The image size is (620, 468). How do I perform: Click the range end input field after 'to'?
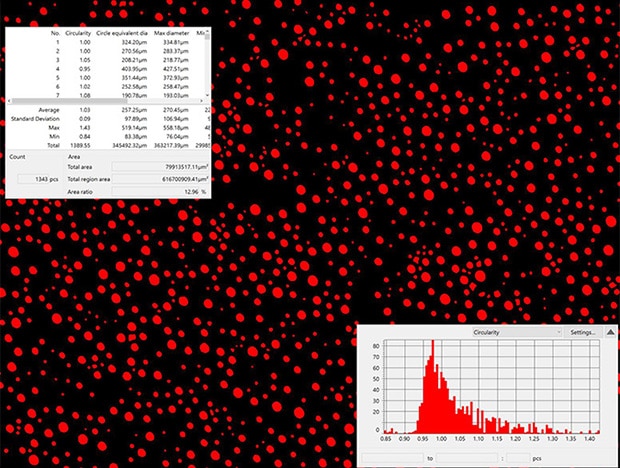pyautogui.click(x=467, y=458)
